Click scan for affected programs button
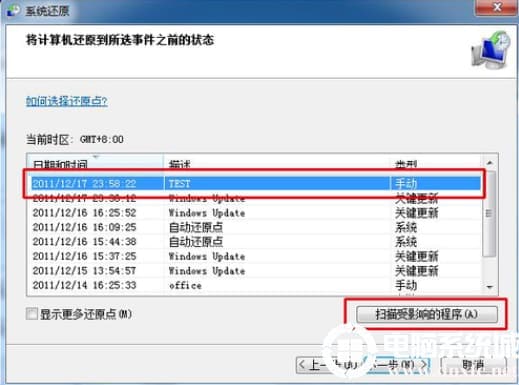The width and height of the screenshot is (519, 385). click(x=427, y=314)
